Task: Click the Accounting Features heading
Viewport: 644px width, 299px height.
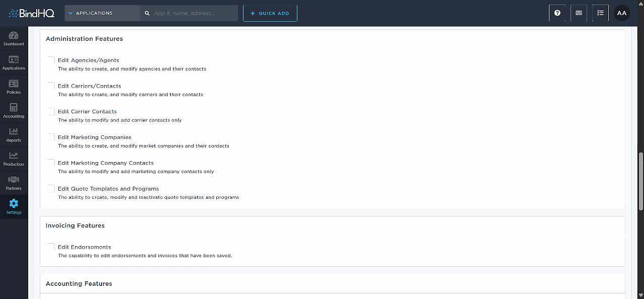Action: [x=79, y=284]
